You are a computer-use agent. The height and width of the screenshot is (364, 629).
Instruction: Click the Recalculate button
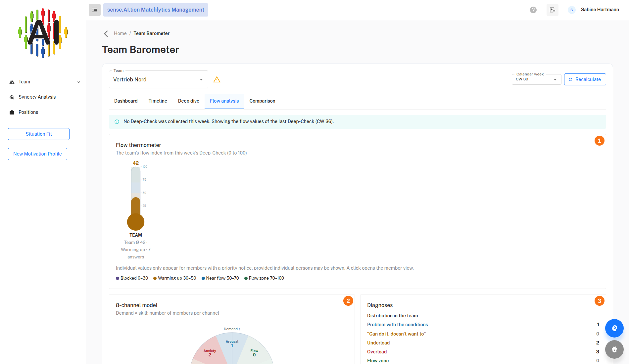click(x=585, y=79)
